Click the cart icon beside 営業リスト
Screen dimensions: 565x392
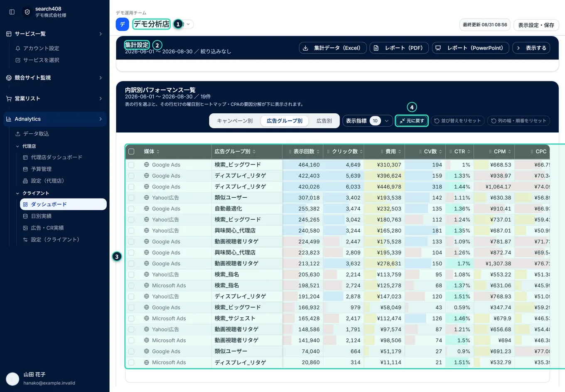[x=9, y=98]
